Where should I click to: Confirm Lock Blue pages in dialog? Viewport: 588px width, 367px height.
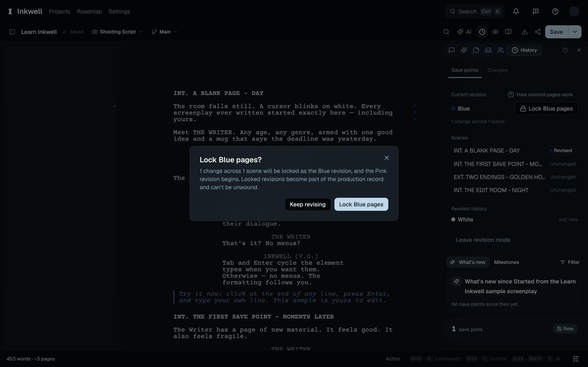(361, 204)
